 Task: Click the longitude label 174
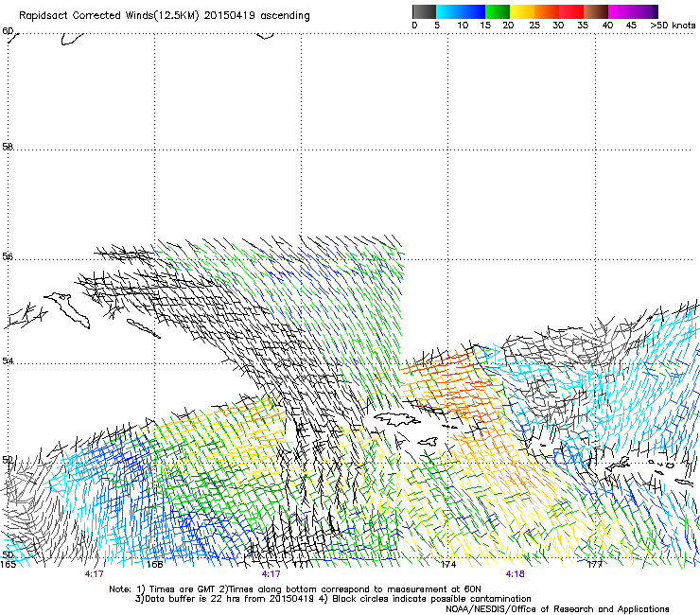(448, 565)
